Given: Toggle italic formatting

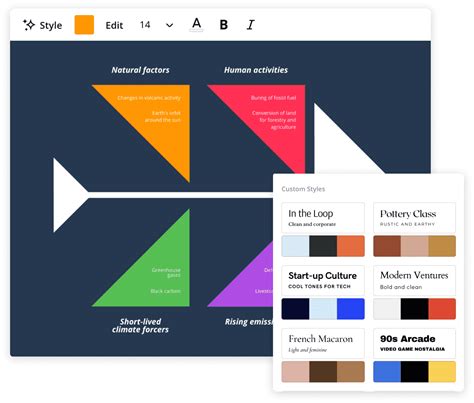Looking at the screenshot, I should click(250, 25).
